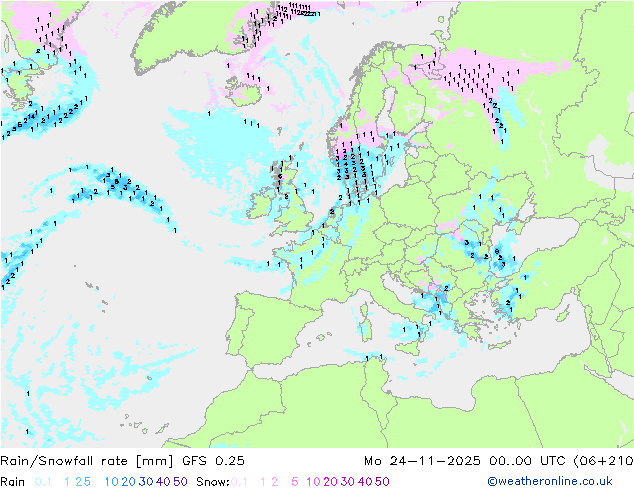
Task: Pick the snow legend 0.1 value
Action: (239, 482)
